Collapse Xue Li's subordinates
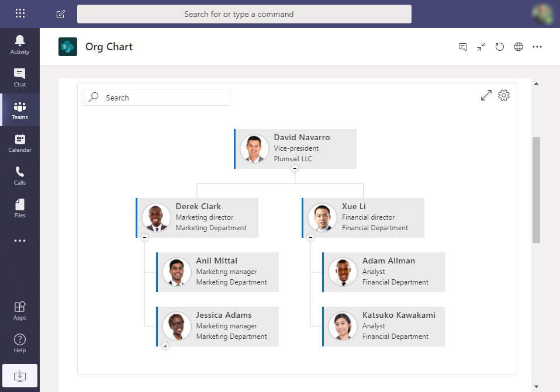Image resolution: width=560 pixels, height=392 pixels. click(310, 237)
